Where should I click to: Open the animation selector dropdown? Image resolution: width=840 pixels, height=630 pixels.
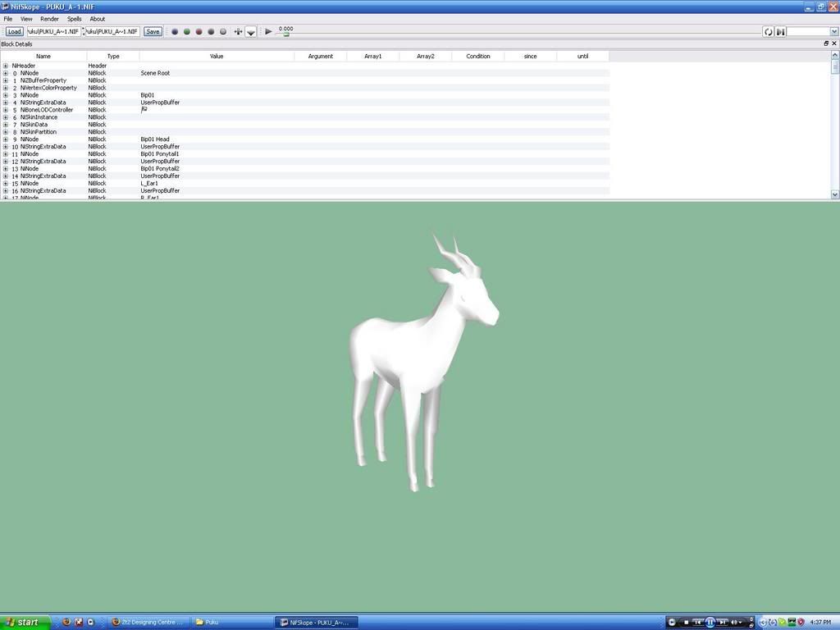point(834,32)
